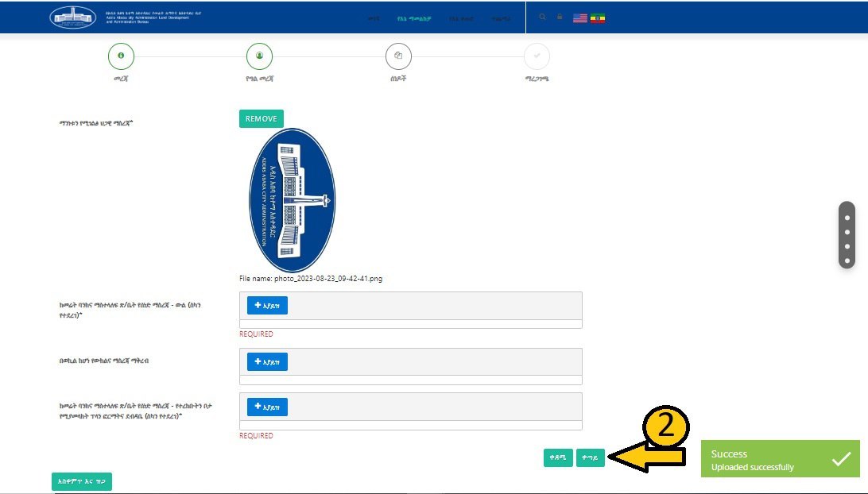Open the first menu item in the header
The height and width of the screenshot is (494, 868).
click(x=374, y=19)
